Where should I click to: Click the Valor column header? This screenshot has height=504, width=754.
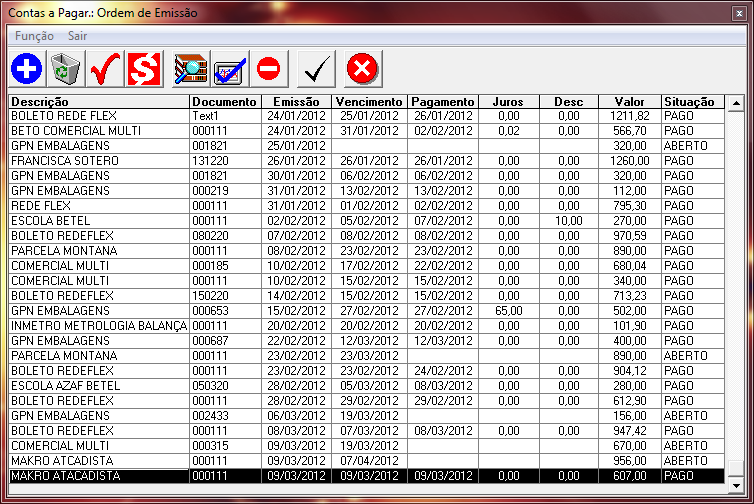pyautogui.click(x=629, y=102)
